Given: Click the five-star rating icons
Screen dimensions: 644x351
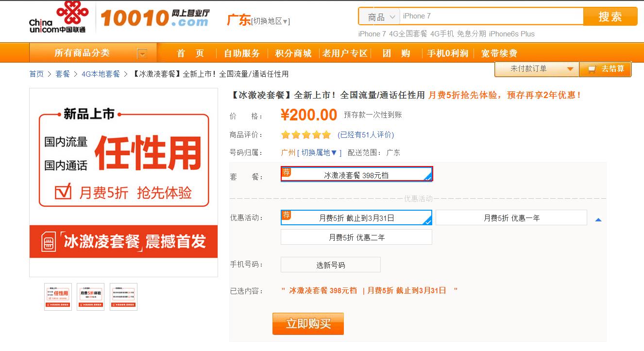Looking at the screenshot, I should 305,134.
